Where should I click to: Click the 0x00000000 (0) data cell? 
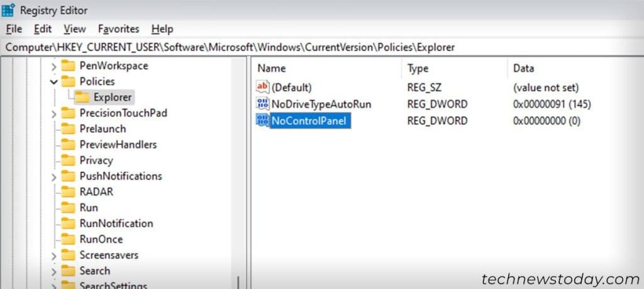point(547,122)
